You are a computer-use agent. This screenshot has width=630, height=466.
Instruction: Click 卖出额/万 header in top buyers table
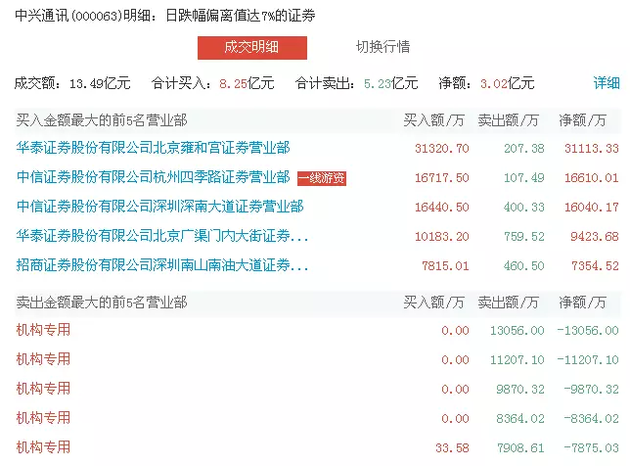click(x=509, y=120)
